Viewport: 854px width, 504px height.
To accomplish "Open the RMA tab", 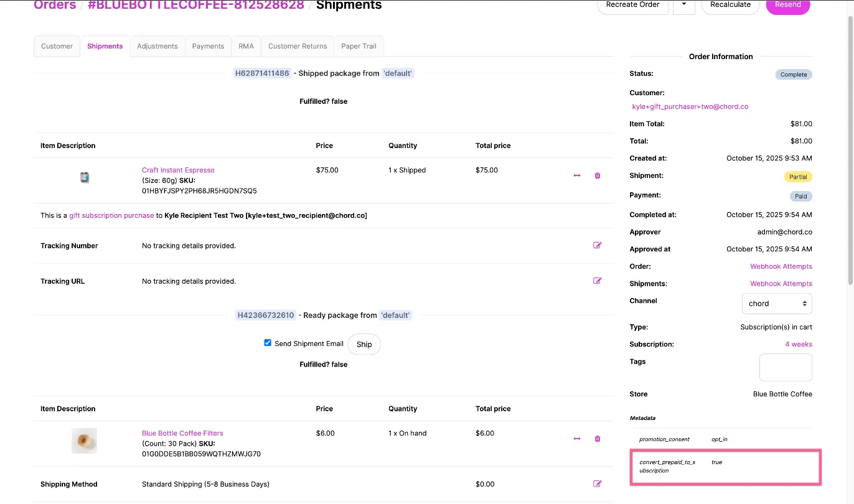I will 246,46.
